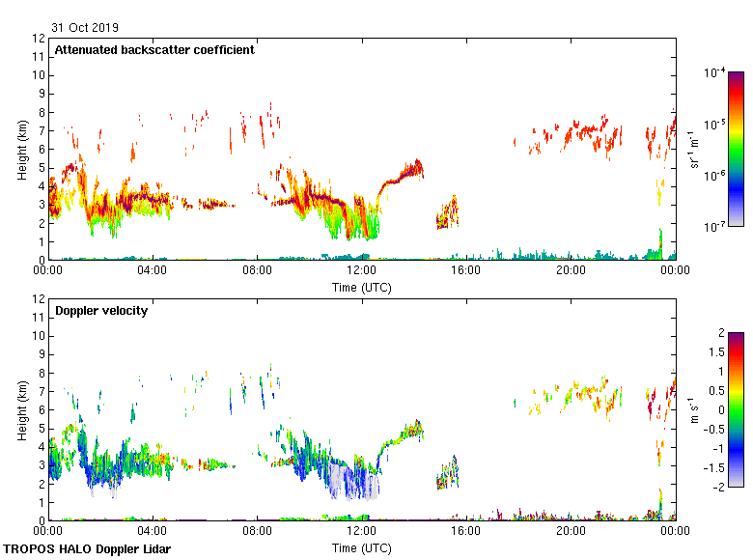Click the 20:00 tick under the Doppler velocity plot

(x=570, y=532)
